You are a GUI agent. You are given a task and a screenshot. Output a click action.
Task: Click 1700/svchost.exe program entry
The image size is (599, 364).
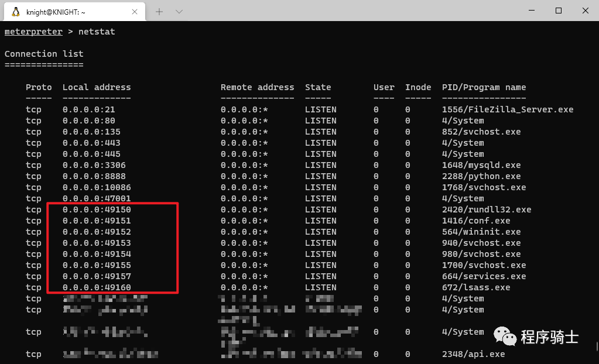point(484,265)
